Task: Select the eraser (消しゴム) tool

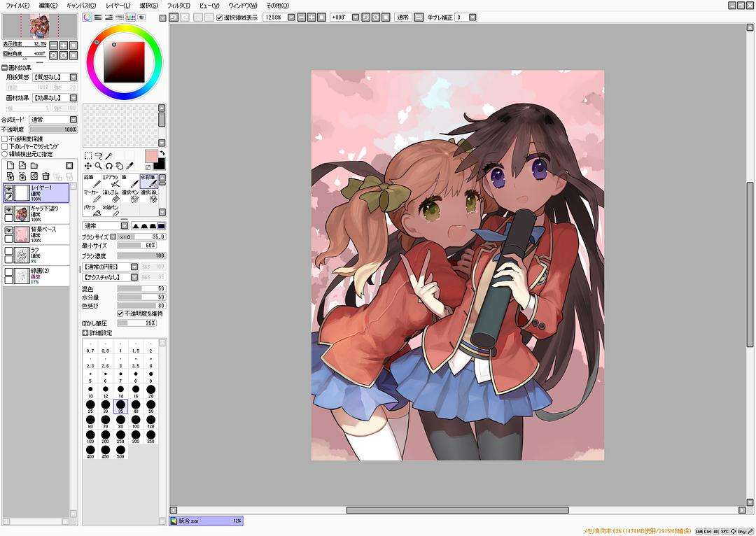Action: 110,196
